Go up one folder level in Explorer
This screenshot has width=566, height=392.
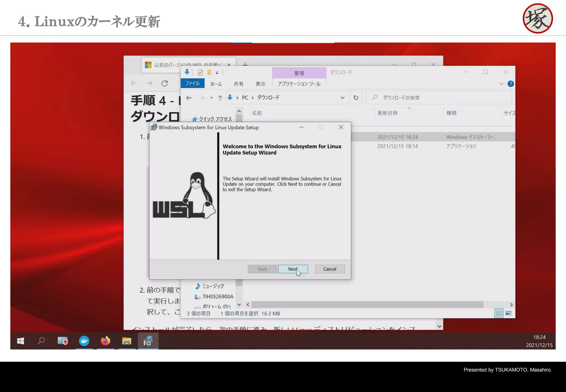pyautogui.click(x=220, y=98)
